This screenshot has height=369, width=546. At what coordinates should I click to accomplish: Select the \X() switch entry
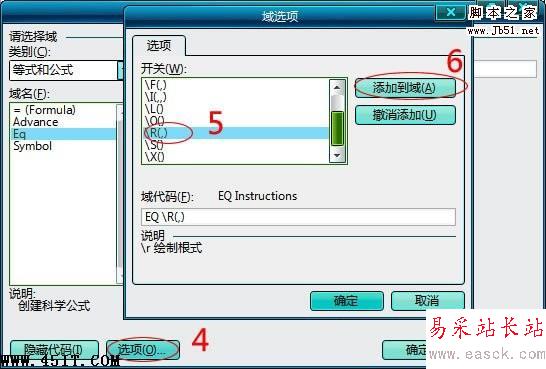tap(235, 157)
